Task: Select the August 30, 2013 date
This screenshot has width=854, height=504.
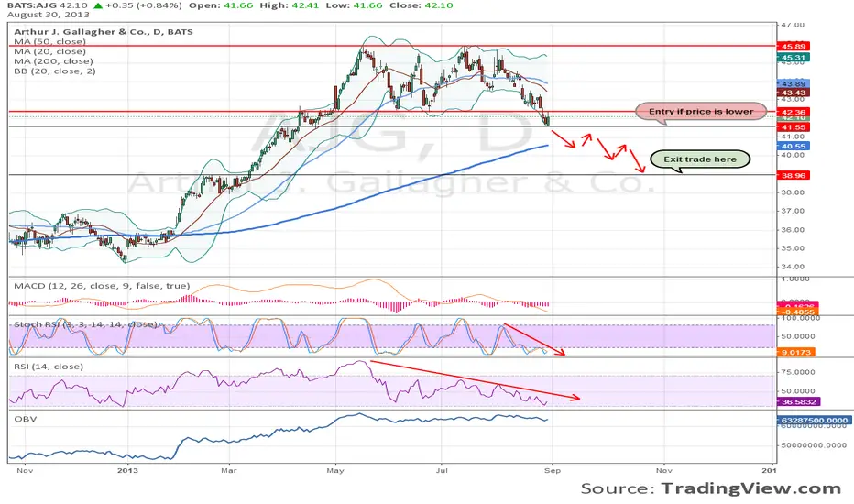Action: tap(49, 15)
